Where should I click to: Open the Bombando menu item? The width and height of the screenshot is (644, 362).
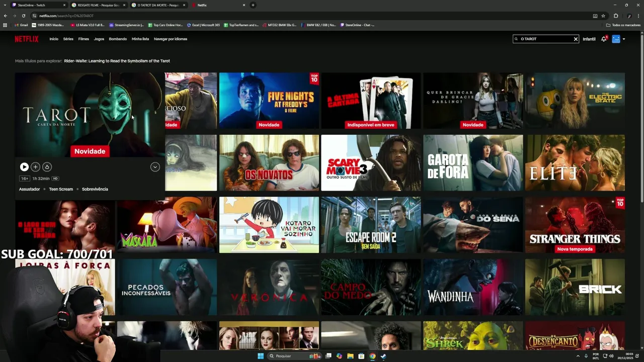coord(118,39)
